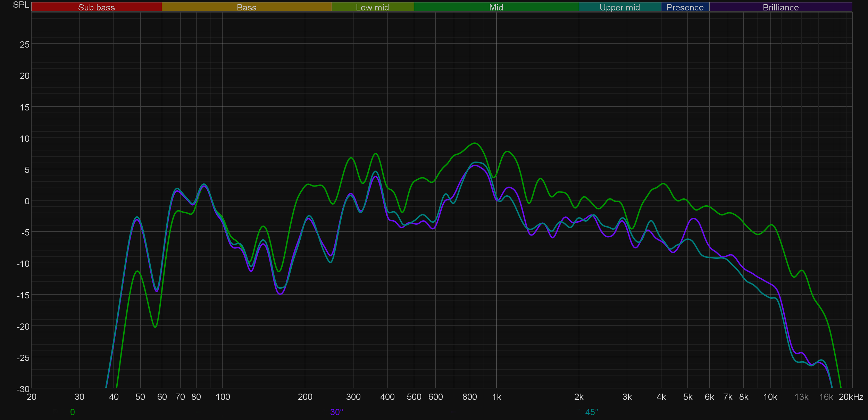Viewport: 868px width, 420px height.
Task: Click the Upper mid band label
Action: [619, 7]
